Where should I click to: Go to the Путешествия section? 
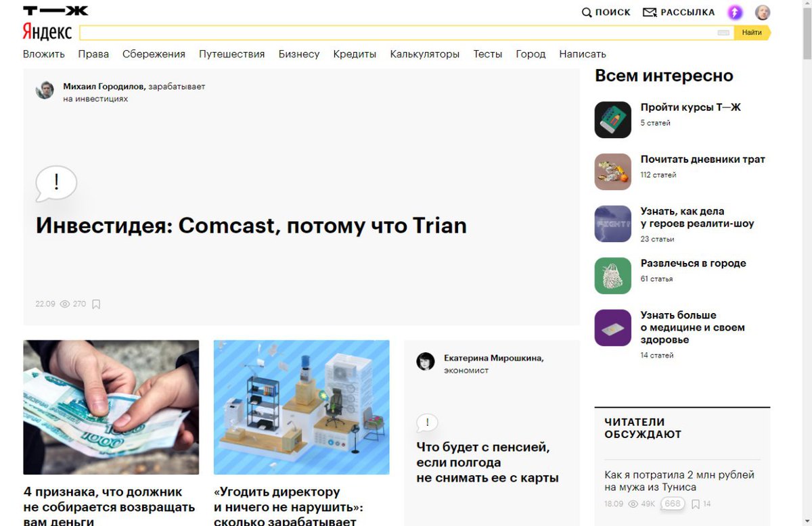pyautogui.click(x=232, y=54)
